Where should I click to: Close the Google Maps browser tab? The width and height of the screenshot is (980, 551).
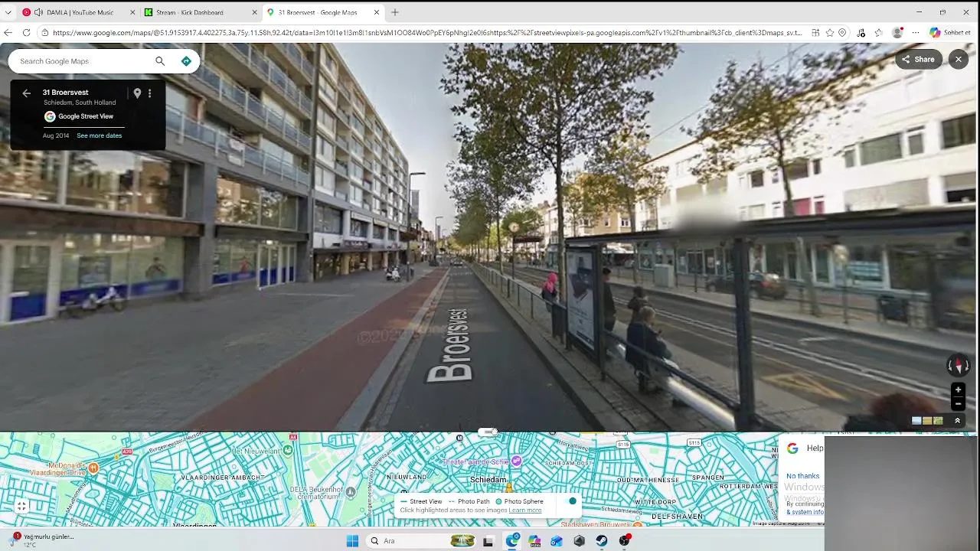coord(377,12)
